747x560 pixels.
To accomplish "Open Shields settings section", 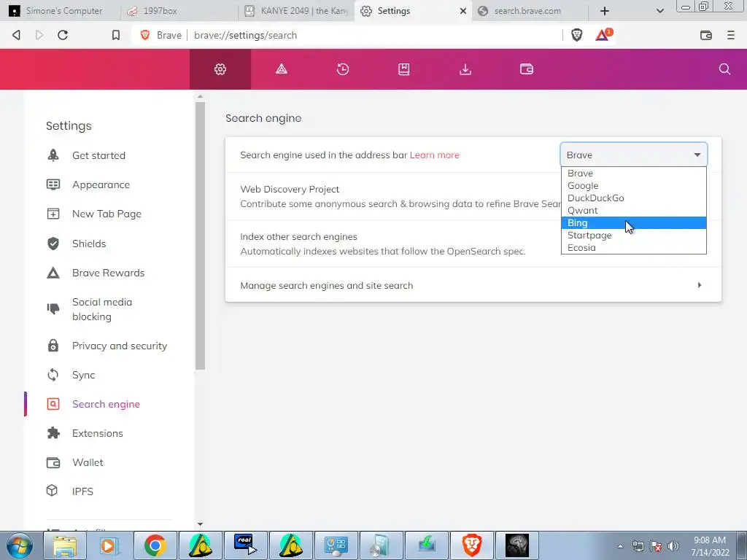I will 88,244.
